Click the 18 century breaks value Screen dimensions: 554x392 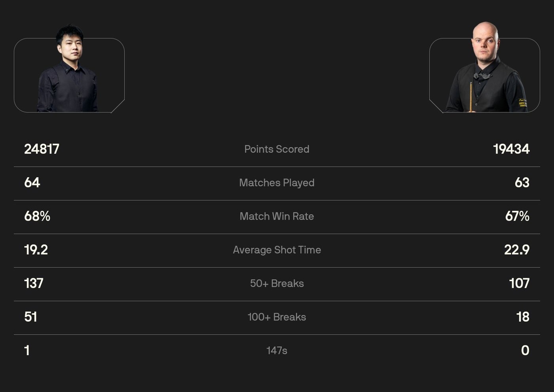522,317
